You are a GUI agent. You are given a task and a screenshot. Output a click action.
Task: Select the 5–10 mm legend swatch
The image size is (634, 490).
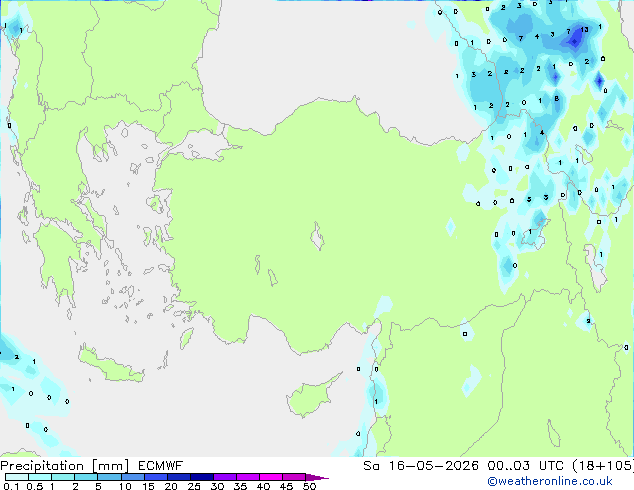coord(109,477)
